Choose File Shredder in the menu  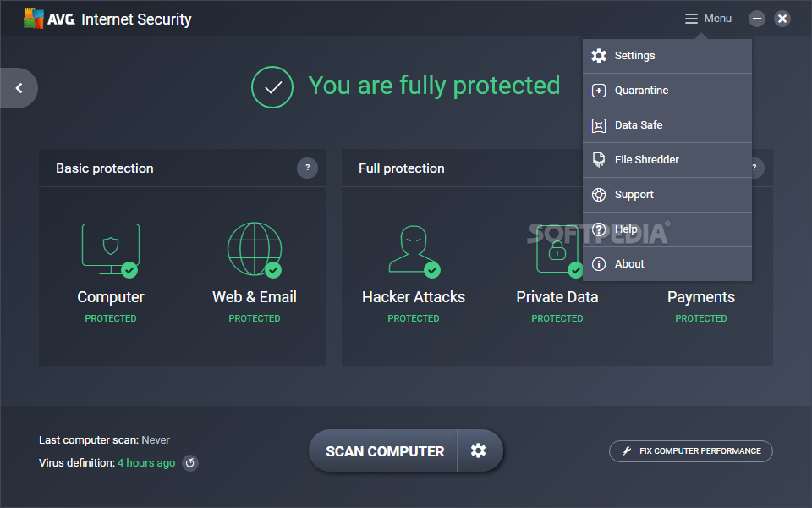[667, 160]
